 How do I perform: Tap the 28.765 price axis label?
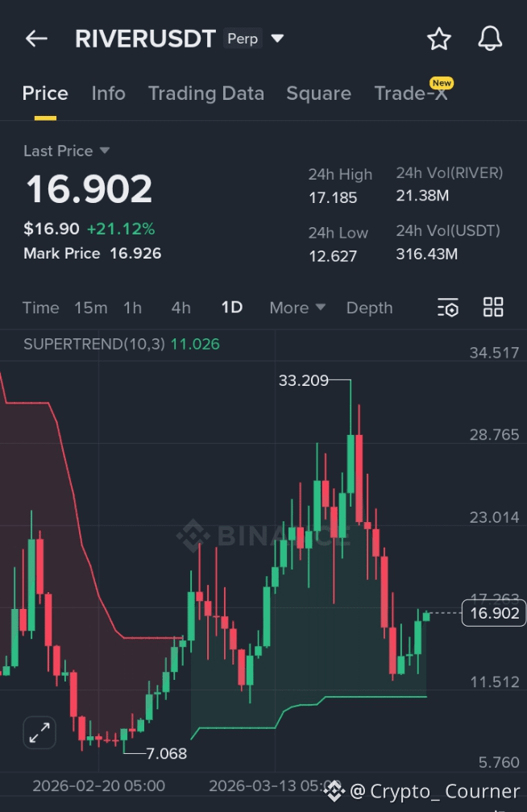(x=494, y=434)
